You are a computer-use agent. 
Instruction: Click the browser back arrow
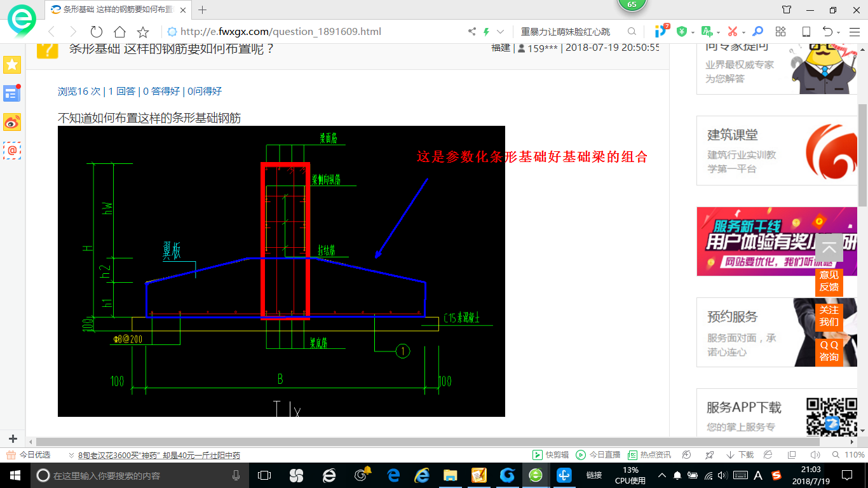(x=51, y=32)
